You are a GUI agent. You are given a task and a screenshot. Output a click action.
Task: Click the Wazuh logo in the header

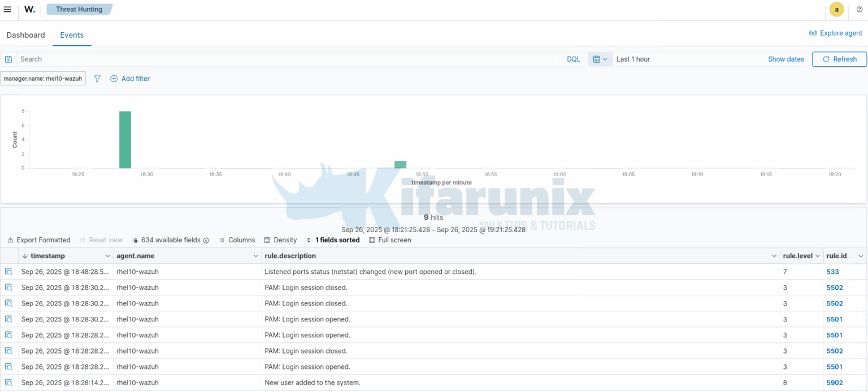pyautogui.click(x=29, y=9)
